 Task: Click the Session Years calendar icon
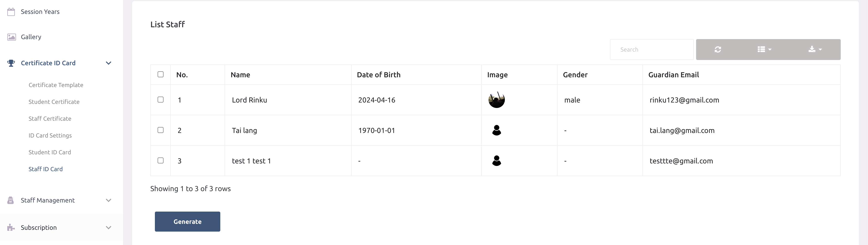pyautogui.click(x=11, y=12)
